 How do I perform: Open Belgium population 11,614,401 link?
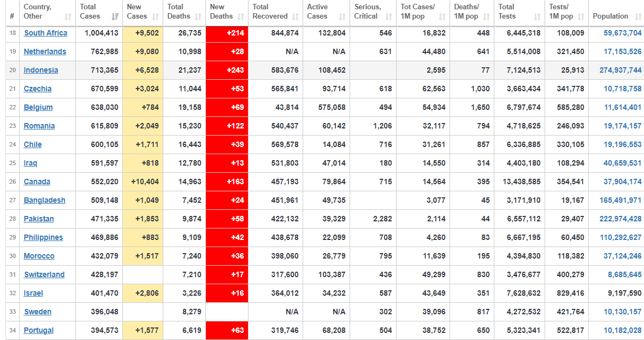point(623,107)
